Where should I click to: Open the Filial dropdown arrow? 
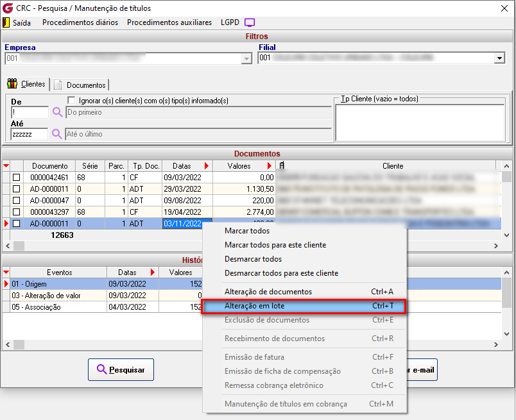coord(499,58)
